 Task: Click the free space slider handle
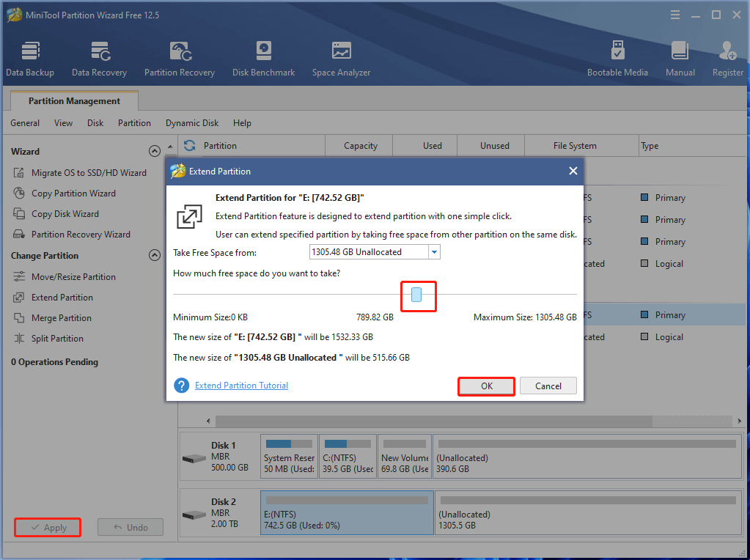point(416,295)
